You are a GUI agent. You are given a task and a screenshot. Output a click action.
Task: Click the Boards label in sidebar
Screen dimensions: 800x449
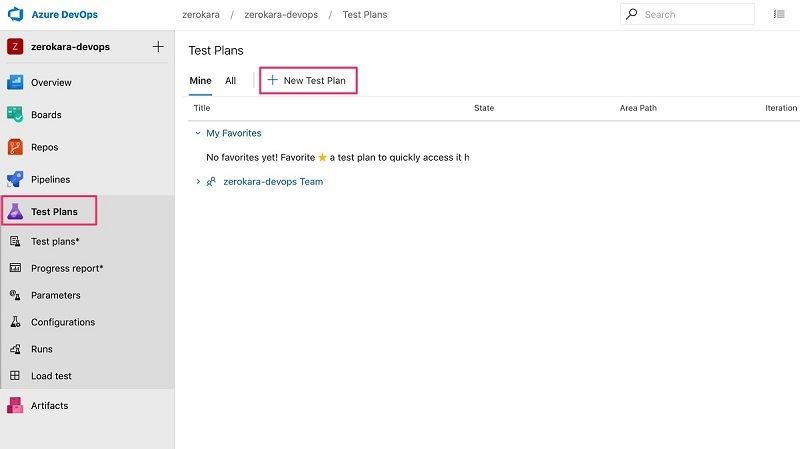[x=46, y=115]
